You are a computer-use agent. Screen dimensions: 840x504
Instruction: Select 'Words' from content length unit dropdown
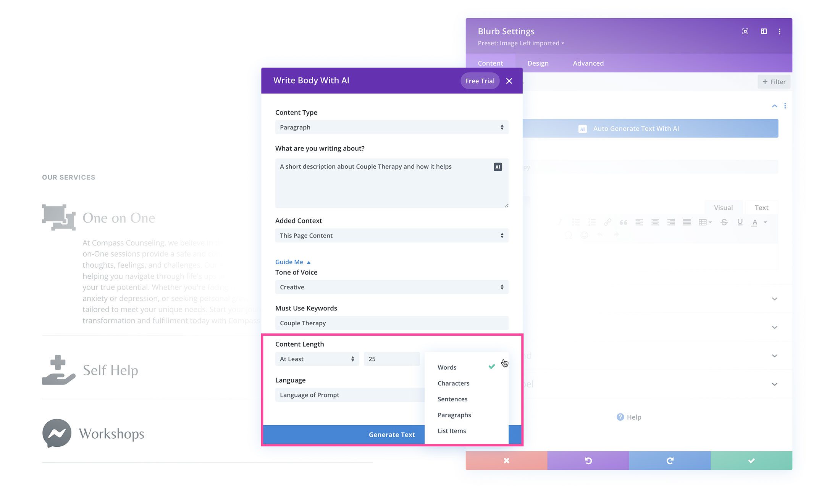[447, 367]
